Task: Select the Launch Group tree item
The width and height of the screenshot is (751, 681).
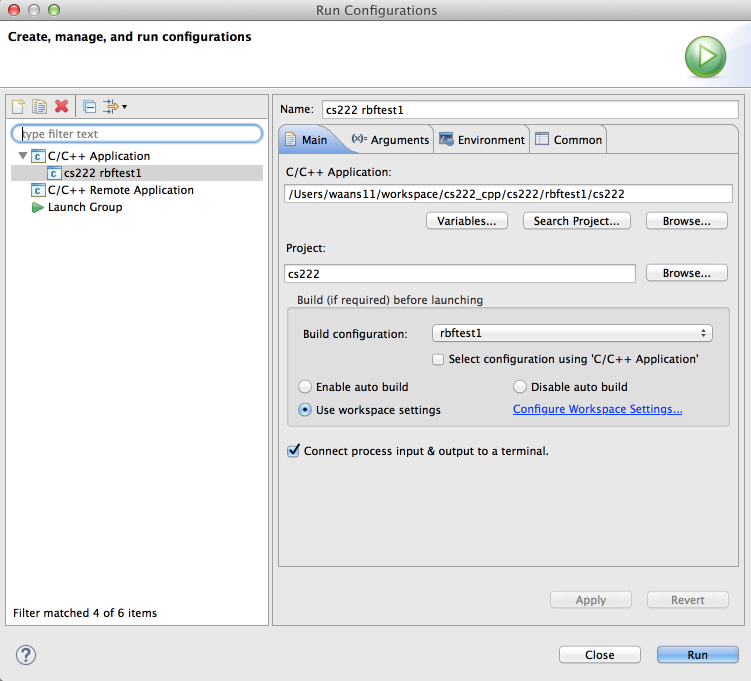Action: pos(84,207)
